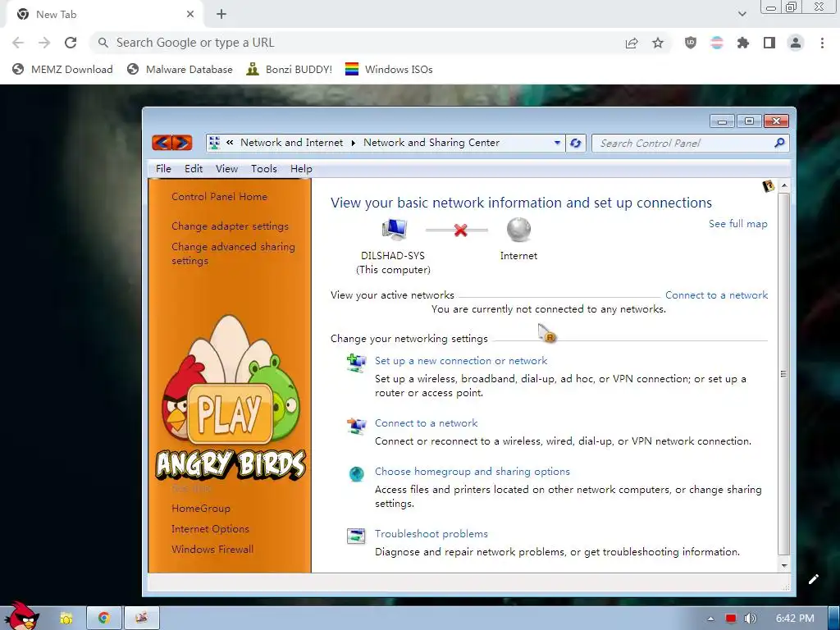Open Set up a new connection or network
840x630 pixels.
461,361
